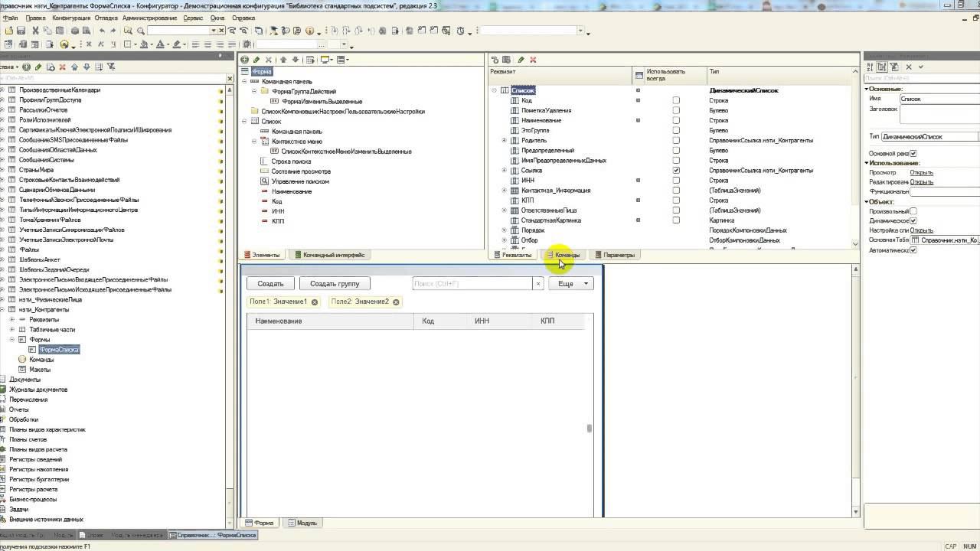Screen dimensions: 980x551
Task: Click pencil edit icon in form elements toolbar
Action: [256, 60]
